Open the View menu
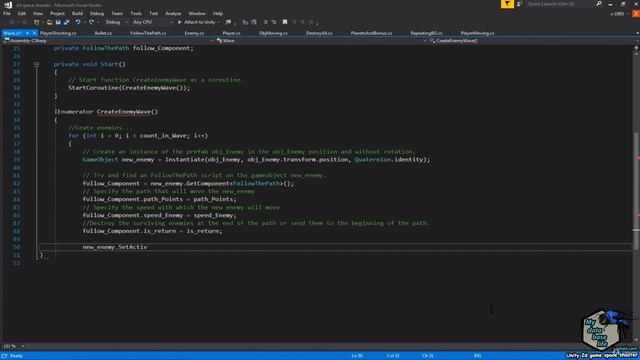 click(38, 13)
